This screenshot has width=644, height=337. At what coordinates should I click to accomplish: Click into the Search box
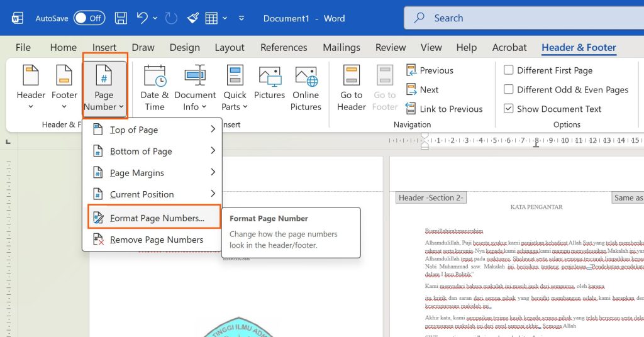524,18
